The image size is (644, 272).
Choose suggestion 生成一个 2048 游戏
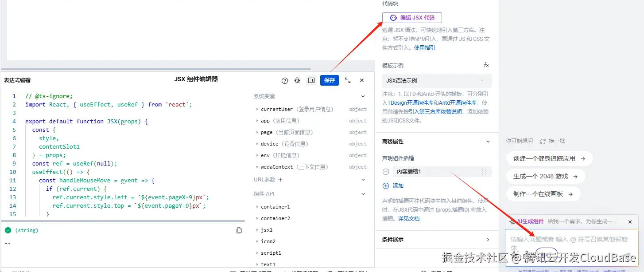point(545,176)
